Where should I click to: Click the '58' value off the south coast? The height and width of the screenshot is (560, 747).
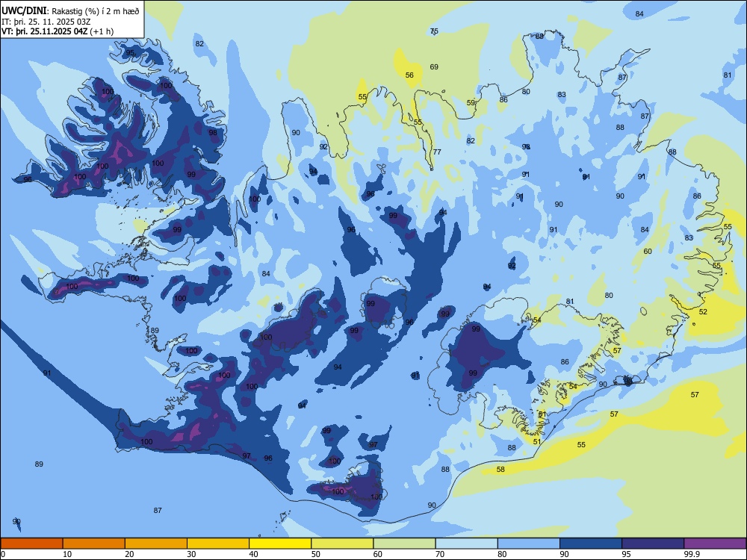click(x=500, y=469)
